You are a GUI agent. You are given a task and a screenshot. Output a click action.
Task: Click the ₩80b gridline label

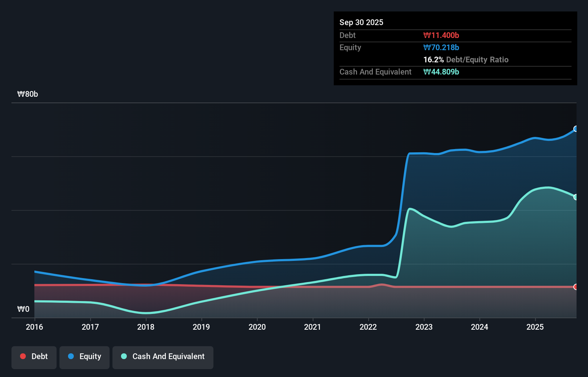[27, 94]
